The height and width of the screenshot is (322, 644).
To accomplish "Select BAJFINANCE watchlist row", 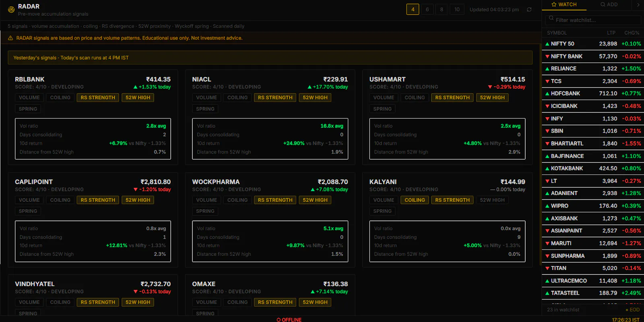I will click(x=593, y=156).
